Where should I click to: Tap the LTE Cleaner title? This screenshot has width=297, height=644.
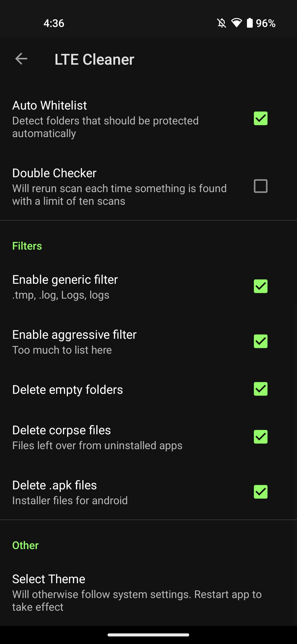94,59
